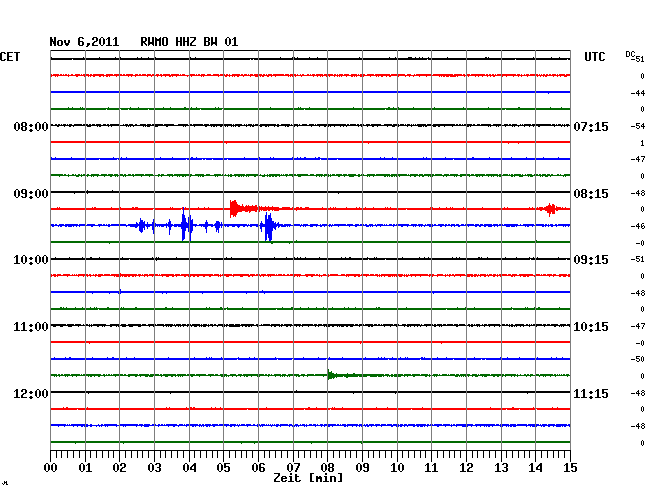650x494 pixels.
Task: Click the 'DC' column header
Action: 630,54
